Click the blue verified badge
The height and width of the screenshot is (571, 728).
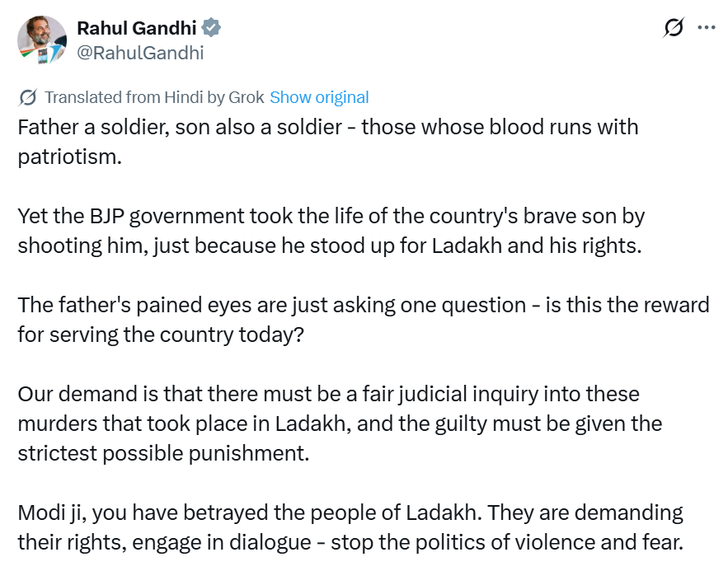[x=212, y=28]
